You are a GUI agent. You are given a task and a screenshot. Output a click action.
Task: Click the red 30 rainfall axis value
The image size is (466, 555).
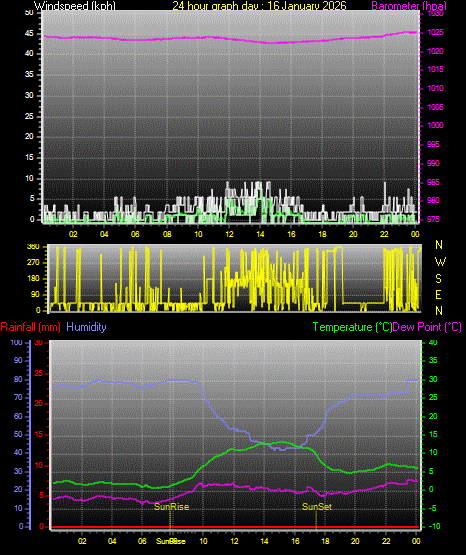coord(39,343)
